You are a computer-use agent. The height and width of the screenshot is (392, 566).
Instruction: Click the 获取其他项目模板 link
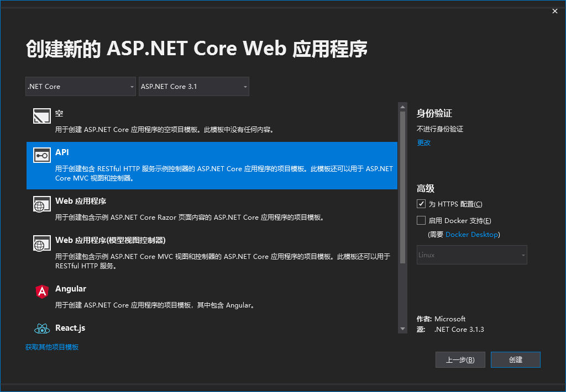(53, 347)
